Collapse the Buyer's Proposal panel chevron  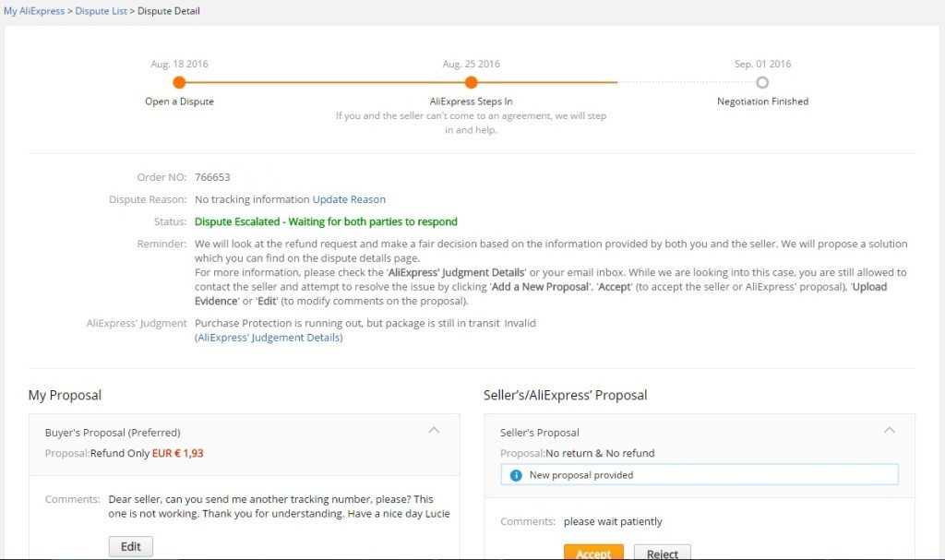(x=434, y=430)
